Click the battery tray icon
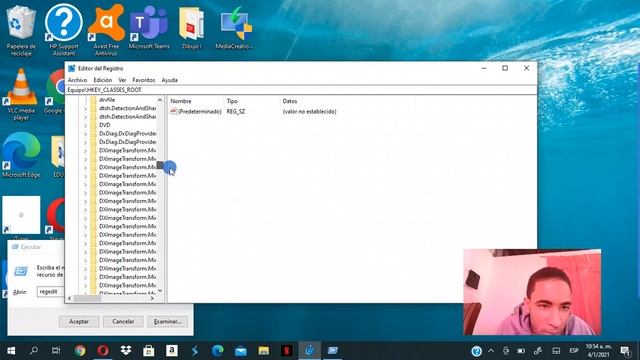The width and height of the screenshot is (640, 360). [521, 351]
